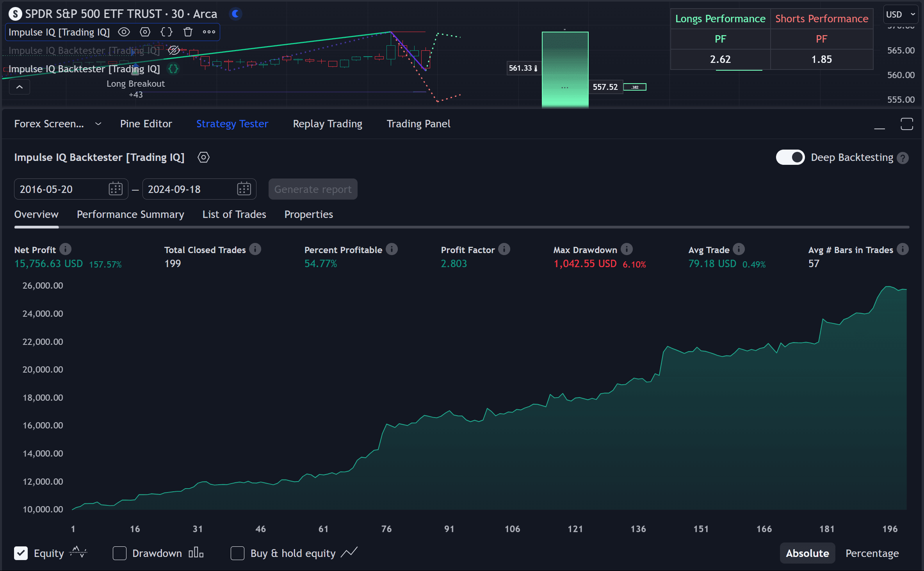This screenshot has height=571, width=924.
Task: Click the green projection box on chart
Action: [565, 69]
